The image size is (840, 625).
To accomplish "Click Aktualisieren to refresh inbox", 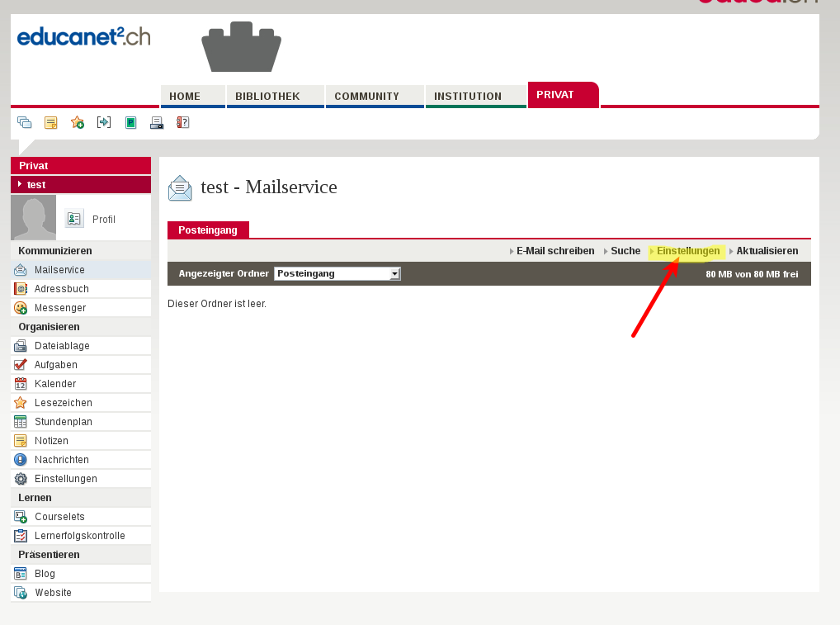I will tap(767, 251).
